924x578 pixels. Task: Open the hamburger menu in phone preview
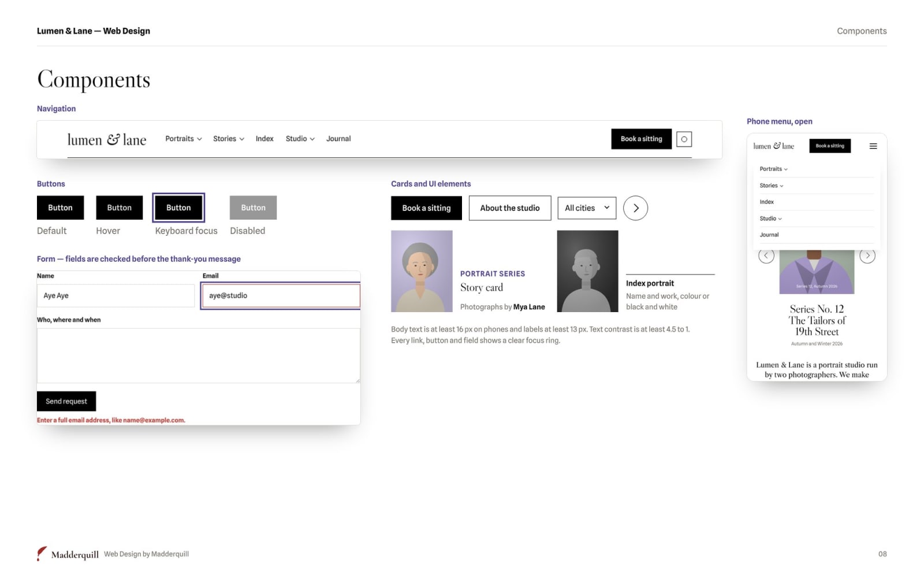tap(873, 146)
